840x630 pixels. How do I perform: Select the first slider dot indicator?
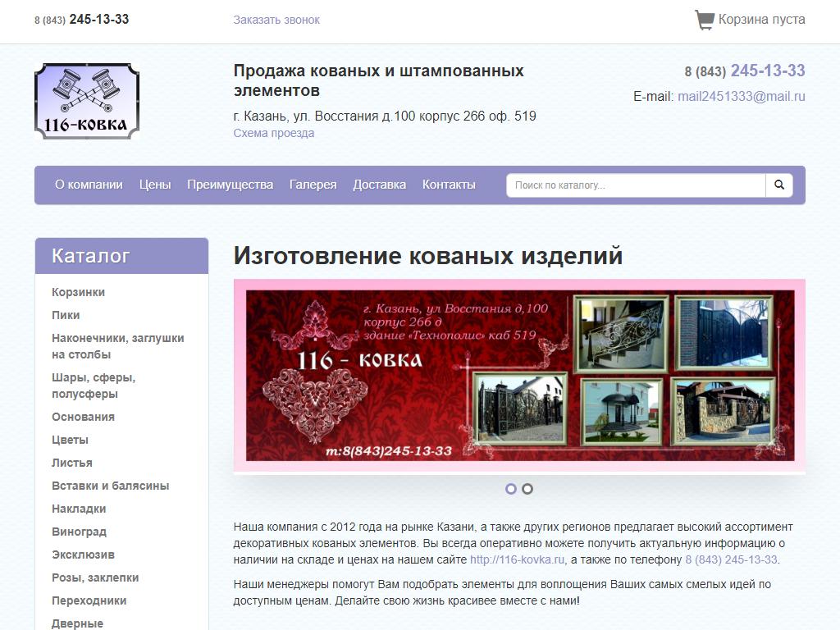pos(511,489)
